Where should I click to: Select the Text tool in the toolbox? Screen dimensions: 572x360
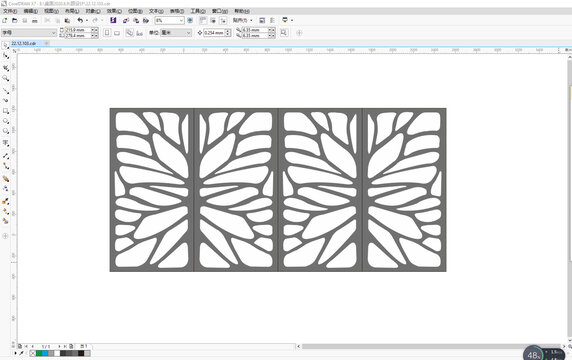(5, 143)
